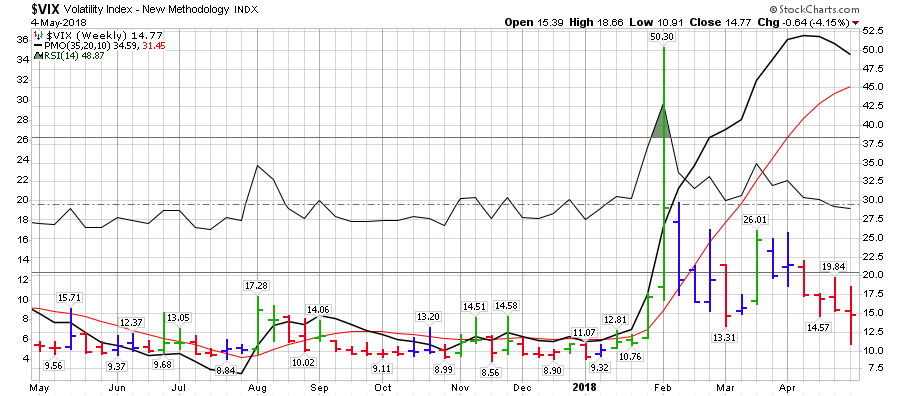Click the 8.90 low label in December
Image resolution: width=900 pixels, height=396 pixels.
point(553,370)
